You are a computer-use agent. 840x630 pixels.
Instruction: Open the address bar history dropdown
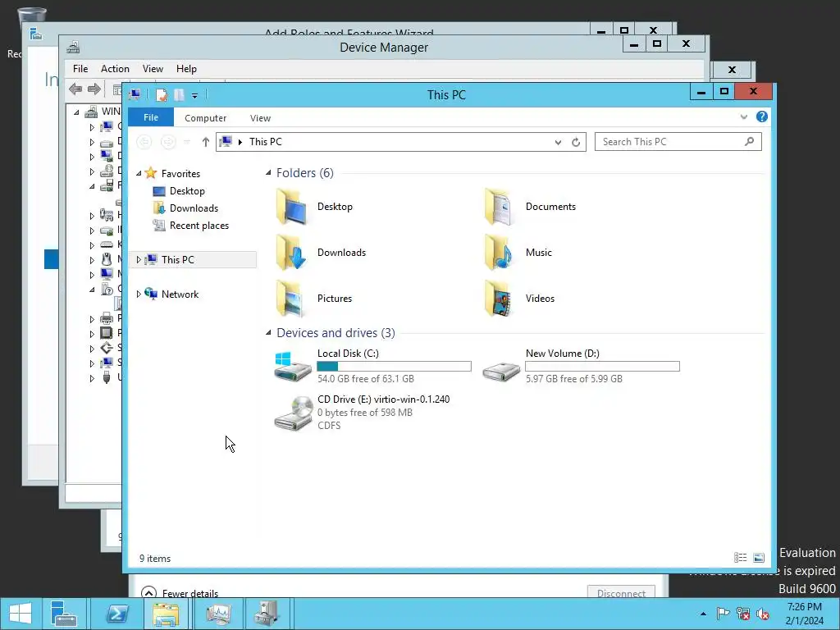[558, 142]
